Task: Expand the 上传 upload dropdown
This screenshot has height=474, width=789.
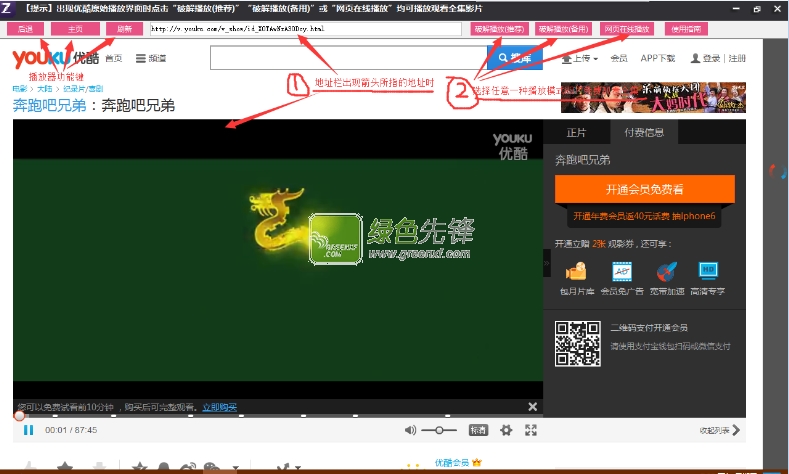Action: pos(580,58)
